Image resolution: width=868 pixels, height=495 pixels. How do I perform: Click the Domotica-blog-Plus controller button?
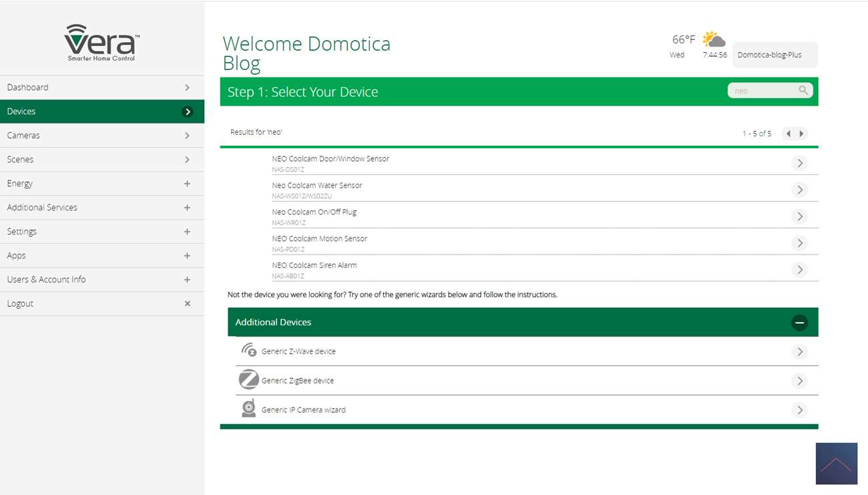pyautogui.click(x=775, y=55)
